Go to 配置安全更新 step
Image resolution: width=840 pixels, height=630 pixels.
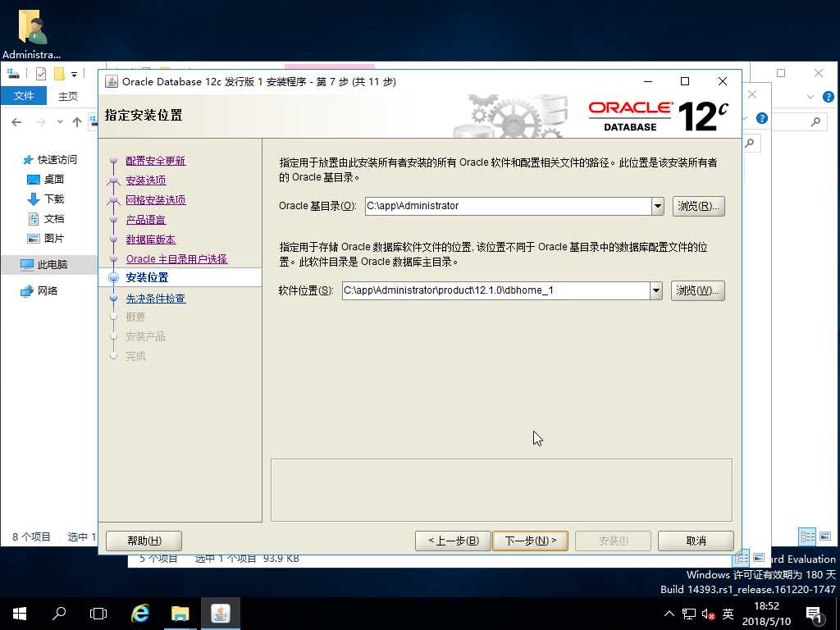click(x=155, y=161)
